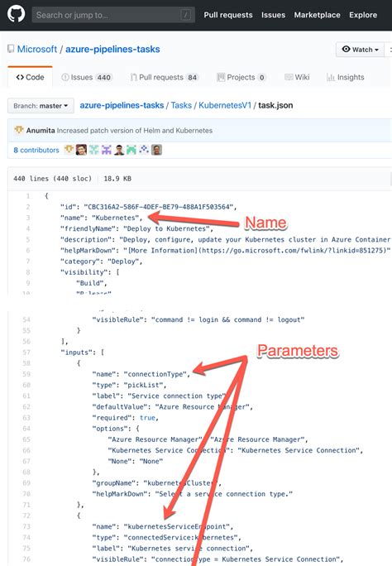
Task: Click the go.microsoft.com fwlink URL text
Action: tap(294, 250)
